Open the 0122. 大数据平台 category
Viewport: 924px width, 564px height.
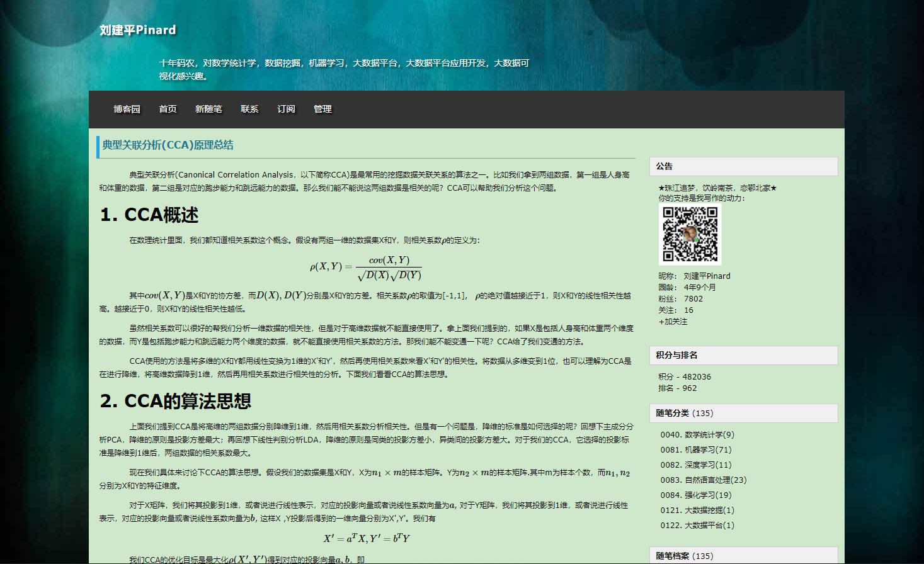(699, 525)
